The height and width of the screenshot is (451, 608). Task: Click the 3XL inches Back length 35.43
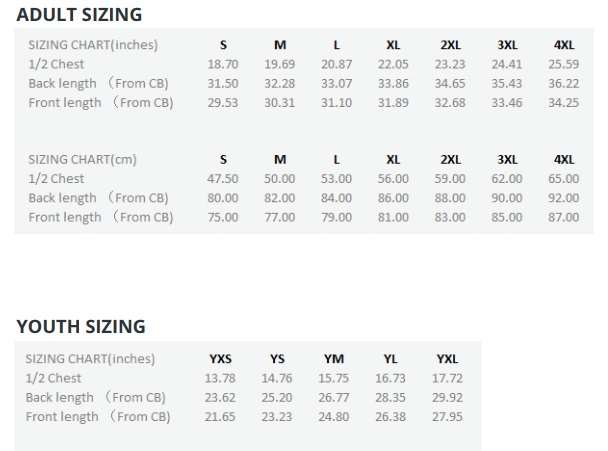[x=507, y=83]
